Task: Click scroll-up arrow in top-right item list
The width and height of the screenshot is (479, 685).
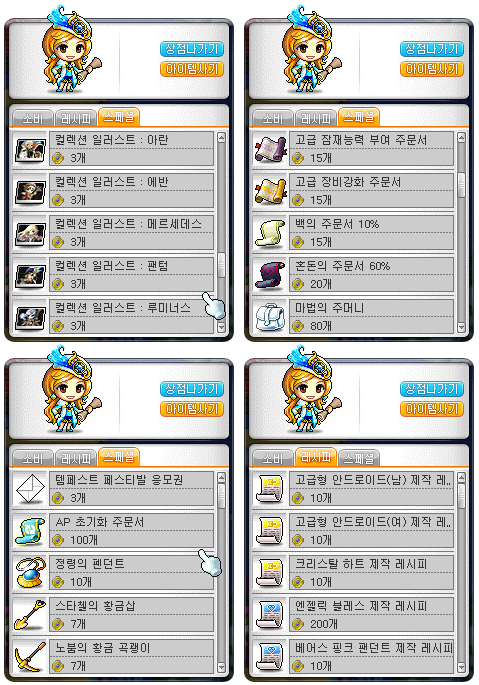Action: click(x=461, y=138)
